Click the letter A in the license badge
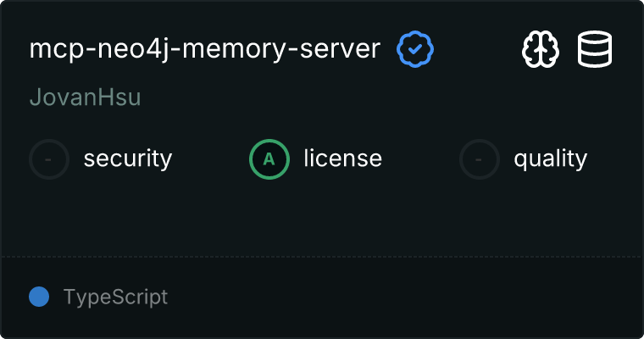644x339 pixels. click(269, 158)
